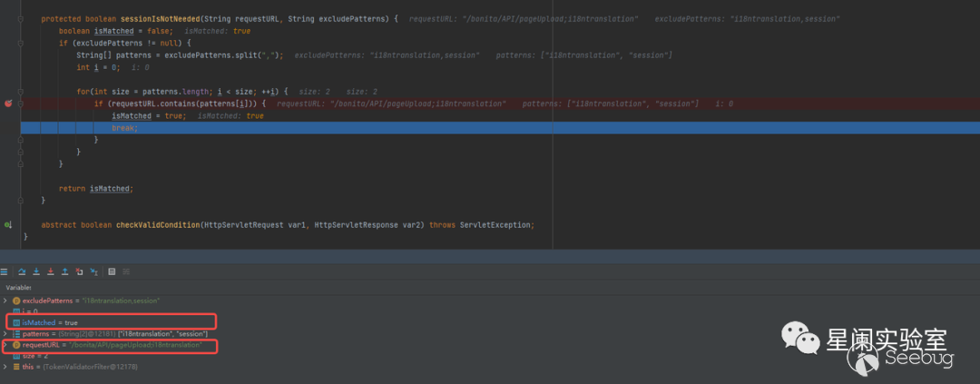This screenshot has height=384, width=980.
Task: Click the Step Into debugger icon
Action: click(x=34, y=271)
